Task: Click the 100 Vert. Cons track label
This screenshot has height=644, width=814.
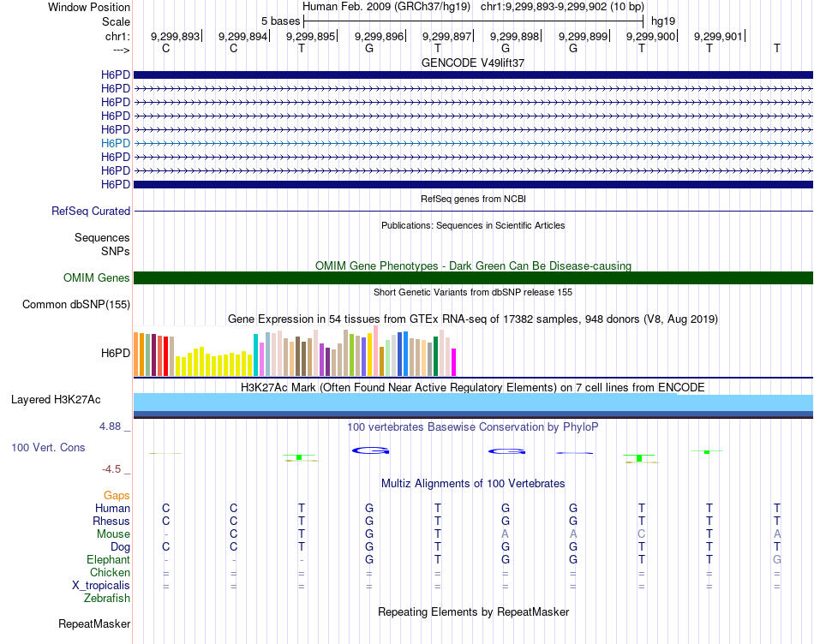Action: coord(48,447)
